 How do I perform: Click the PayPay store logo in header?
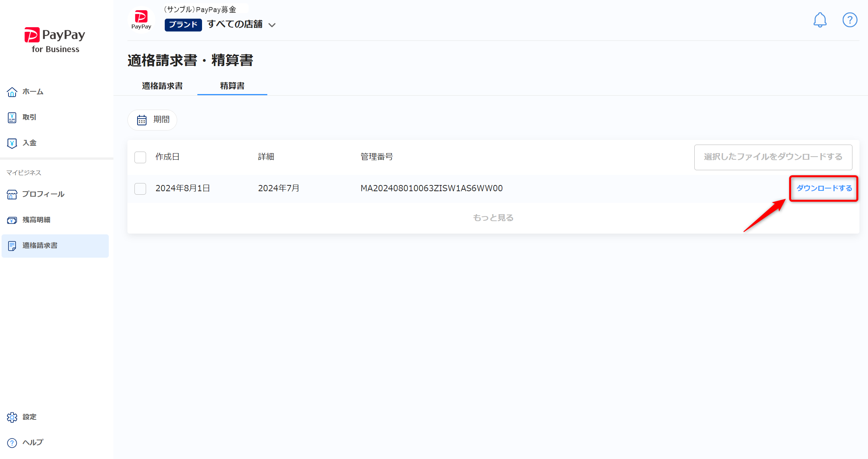[x=141, y=20]
